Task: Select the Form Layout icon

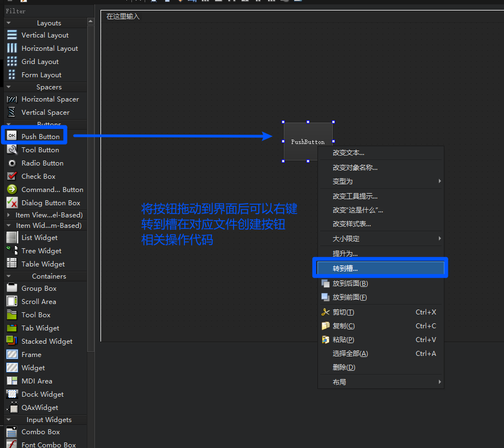Action: coord(12,74)
